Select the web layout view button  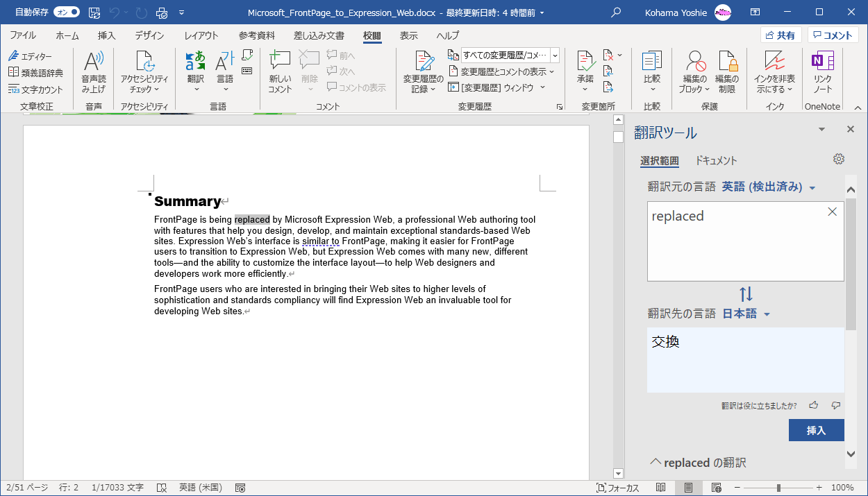(715, 488)
